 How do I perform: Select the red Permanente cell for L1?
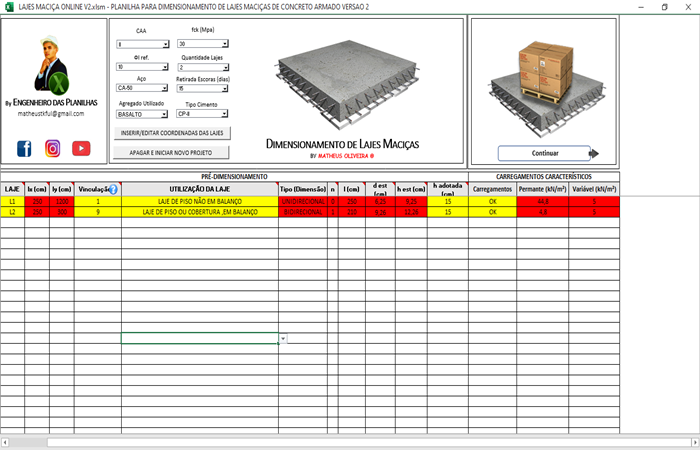543,201
